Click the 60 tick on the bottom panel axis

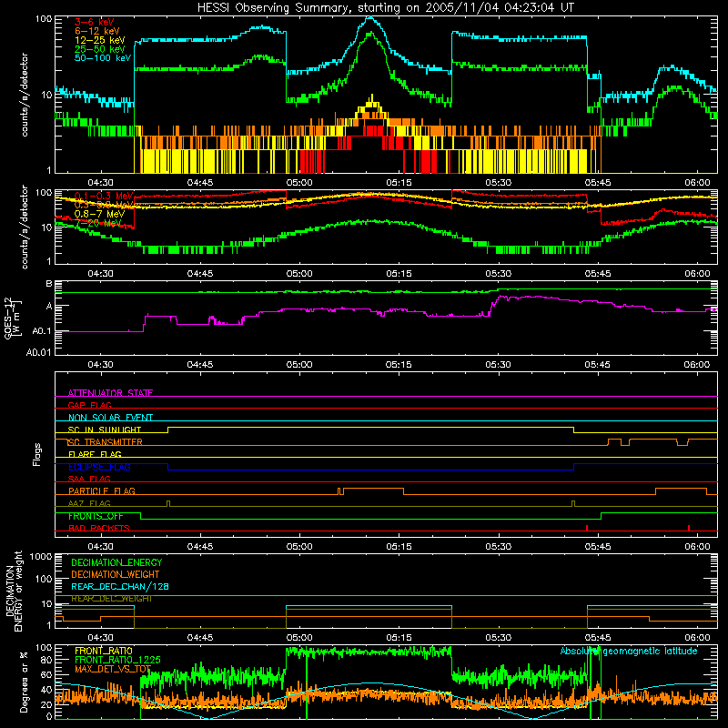(46, 675)
